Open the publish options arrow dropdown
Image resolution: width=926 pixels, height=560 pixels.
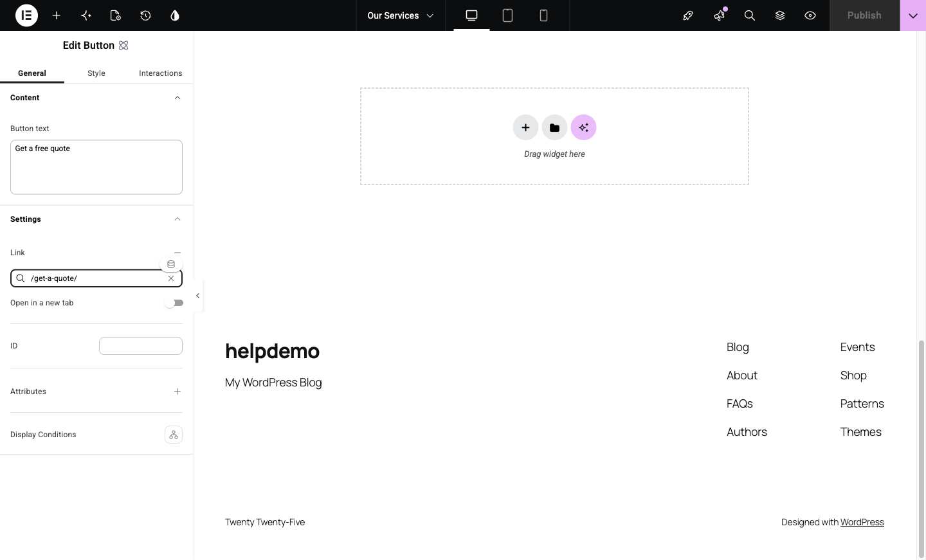point(913,15)
